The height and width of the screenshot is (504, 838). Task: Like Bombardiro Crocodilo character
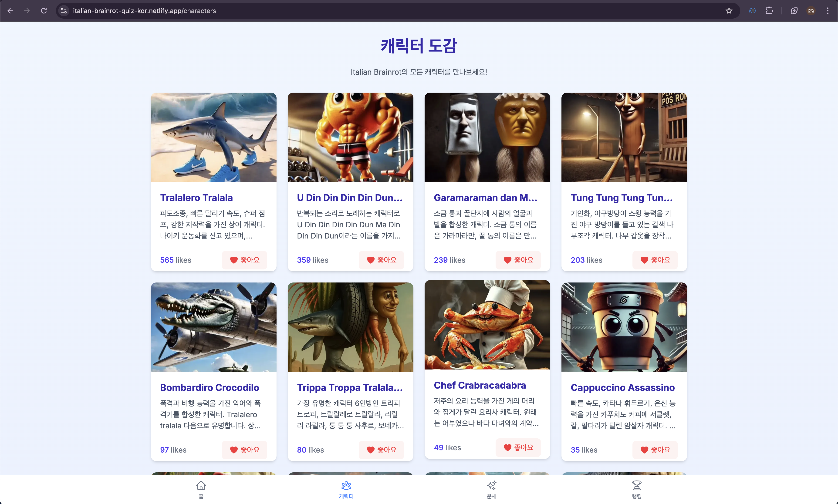point(244,450)
